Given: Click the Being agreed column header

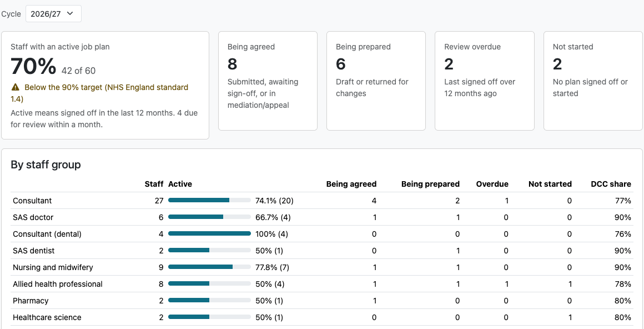Looking at the screenshot, I should [351, 184].
